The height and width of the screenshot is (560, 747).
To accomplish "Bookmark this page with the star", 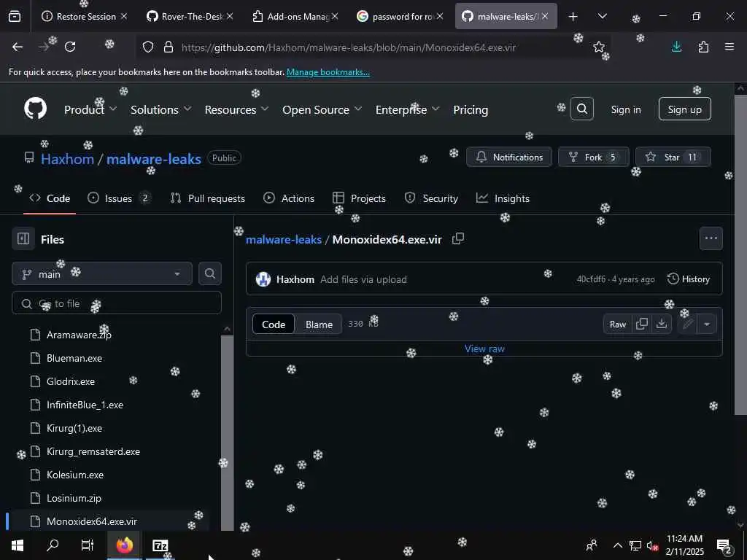I will [x=599, y=47].
